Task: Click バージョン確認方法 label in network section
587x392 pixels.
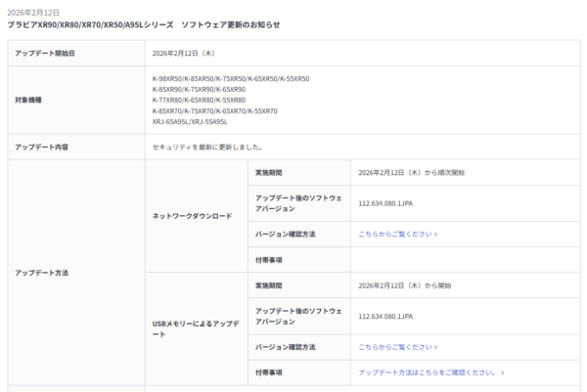Action: pyautogui.click(x=286, y=235)
